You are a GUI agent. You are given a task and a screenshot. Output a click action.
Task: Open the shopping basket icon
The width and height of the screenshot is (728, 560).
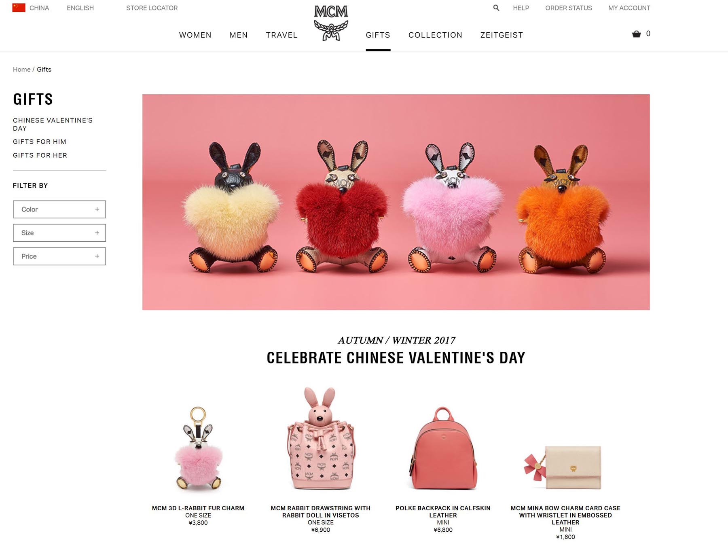(x=636, y=34)
